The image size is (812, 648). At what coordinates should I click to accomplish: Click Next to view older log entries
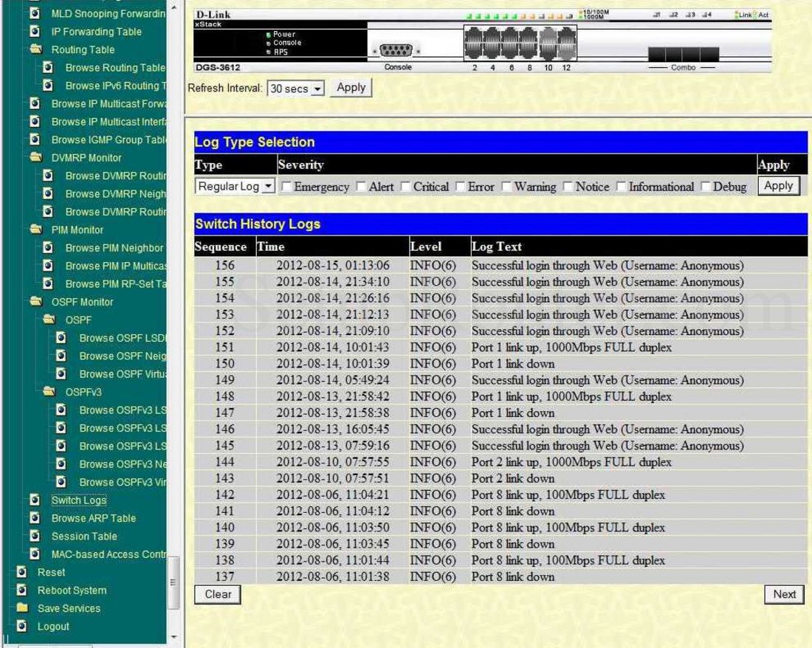(x=784, y=593)
